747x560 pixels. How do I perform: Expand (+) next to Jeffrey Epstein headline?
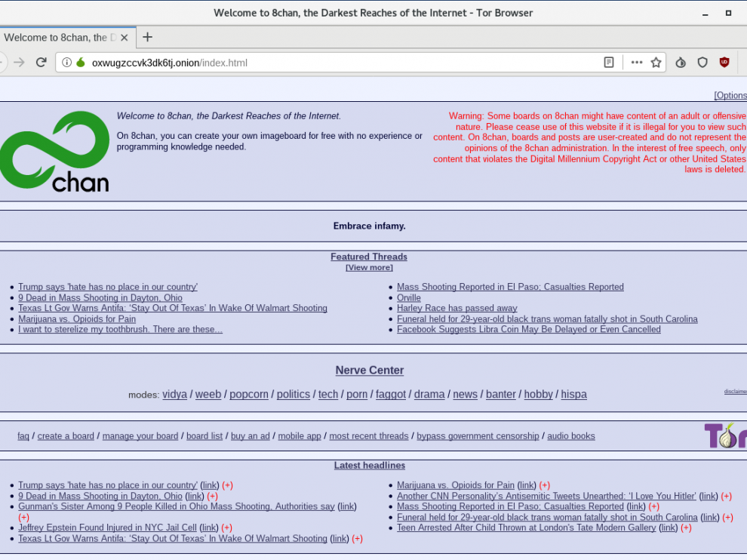tap(227, 528)
